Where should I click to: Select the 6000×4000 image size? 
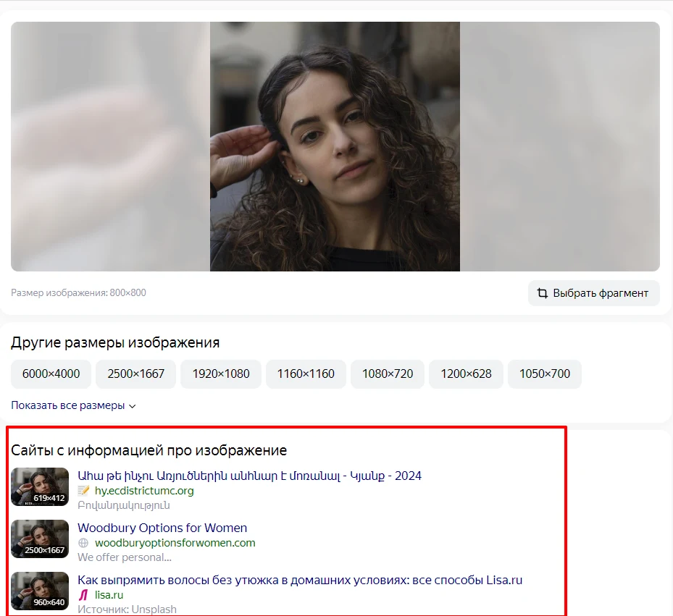51,374
